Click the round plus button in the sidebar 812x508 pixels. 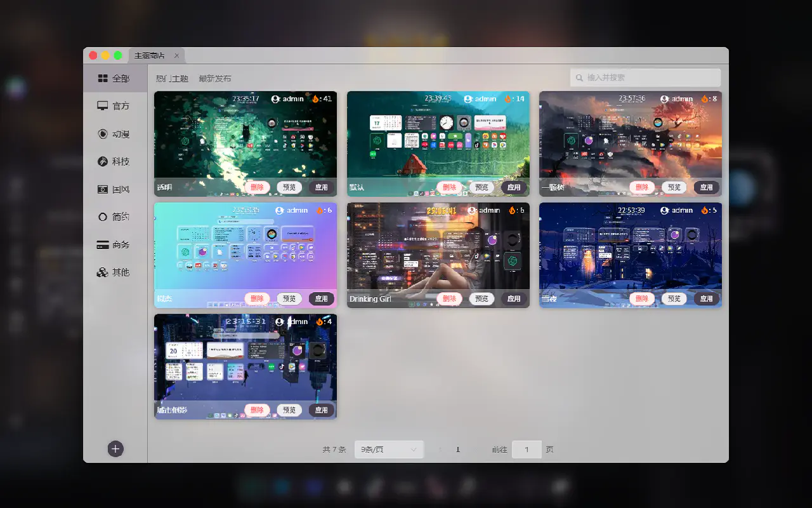115,449
